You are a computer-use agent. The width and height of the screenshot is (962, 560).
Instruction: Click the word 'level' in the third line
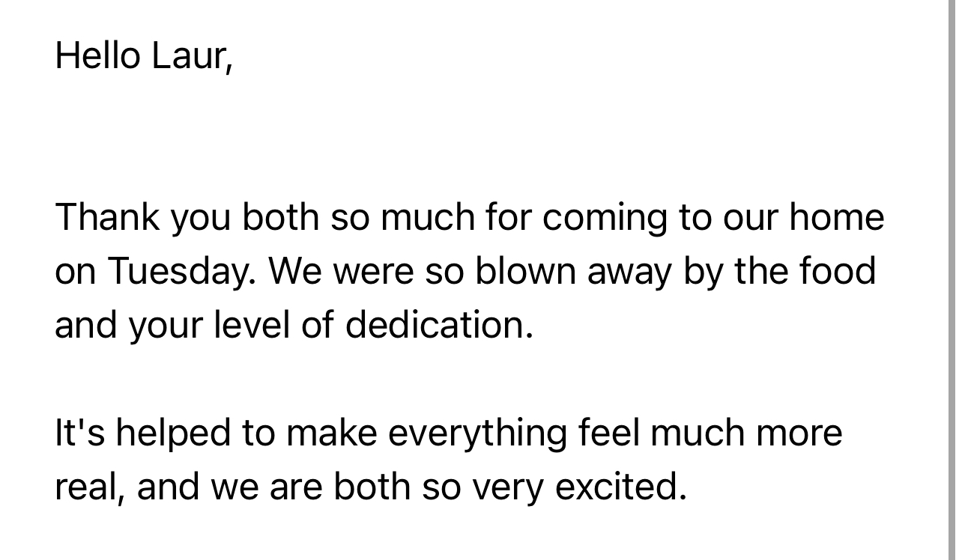click(252, 325)
